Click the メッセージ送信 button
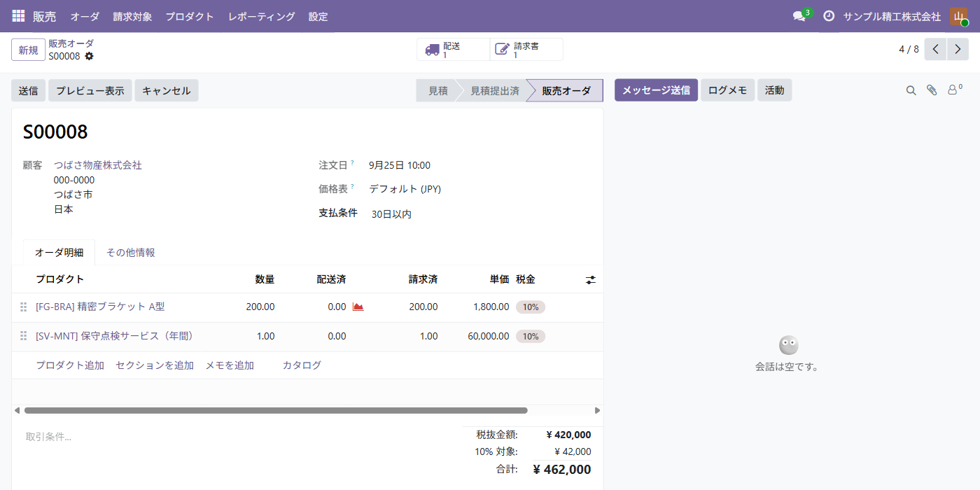The width and height of the screenshot is (980, 490). pos(656,90)
